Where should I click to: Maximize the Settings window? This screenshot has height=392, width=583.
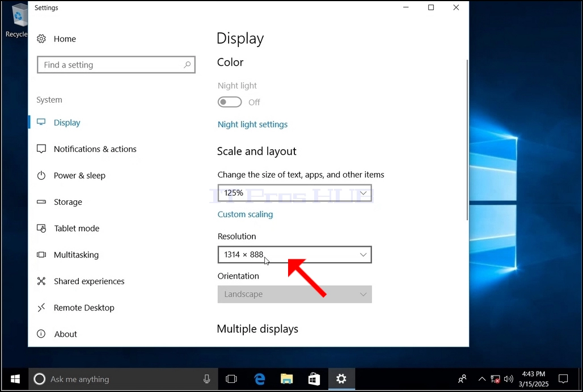[431, 7]
